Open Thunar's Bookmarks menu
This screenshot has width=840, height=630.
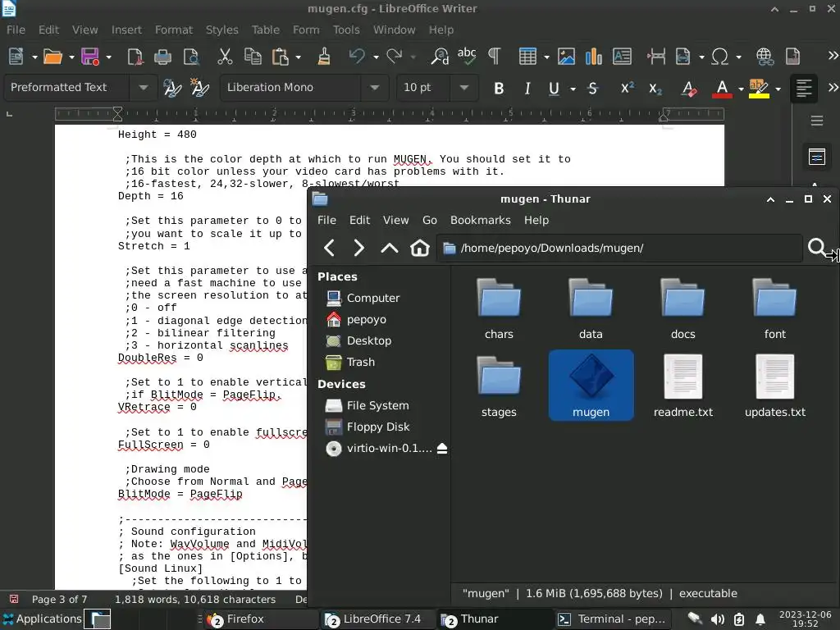tap(481, 220)
